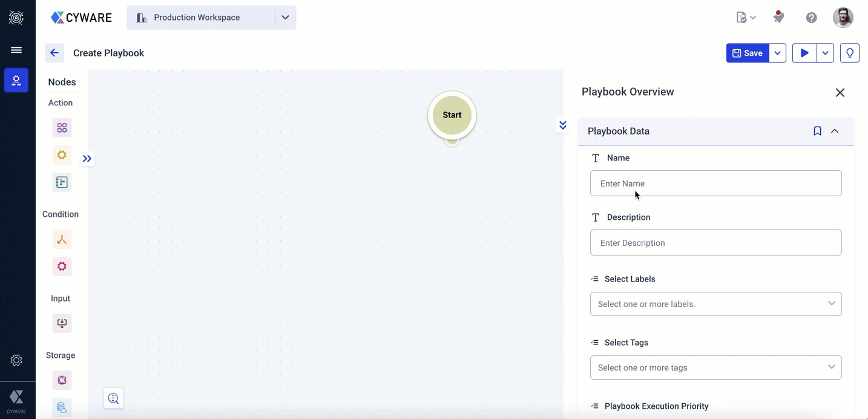Click the Enter Description input field
Screen dimensions: 868x419
tap(715, 243)
